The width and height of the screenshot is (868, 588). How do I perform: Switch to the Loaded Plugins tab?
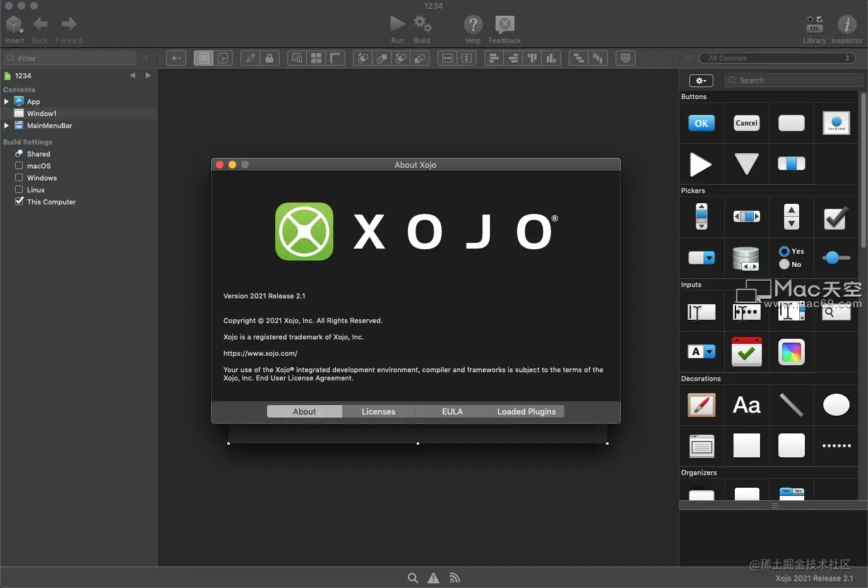point(526,411)
